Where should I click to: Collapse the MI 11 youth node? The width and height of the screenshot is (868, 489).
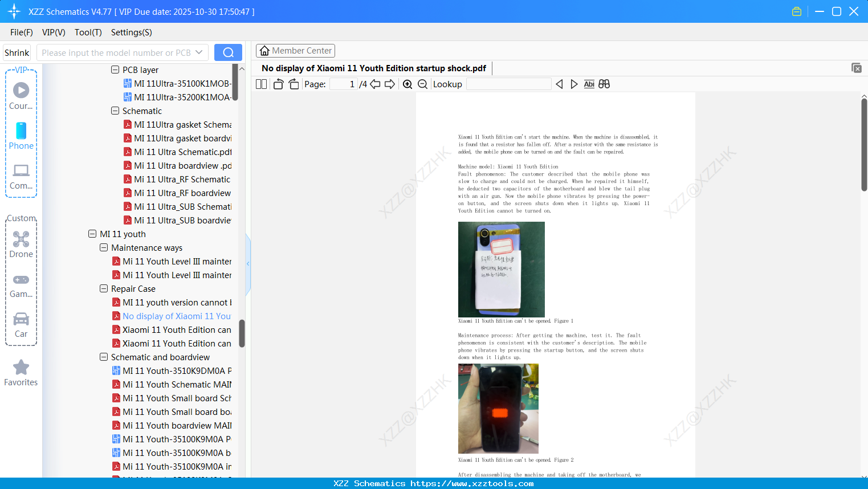(92, 234)
